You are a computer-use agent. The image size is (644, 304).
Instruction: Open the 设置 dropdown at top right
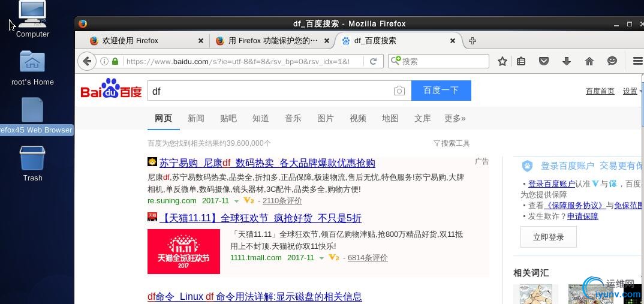[x=632, y=91]
